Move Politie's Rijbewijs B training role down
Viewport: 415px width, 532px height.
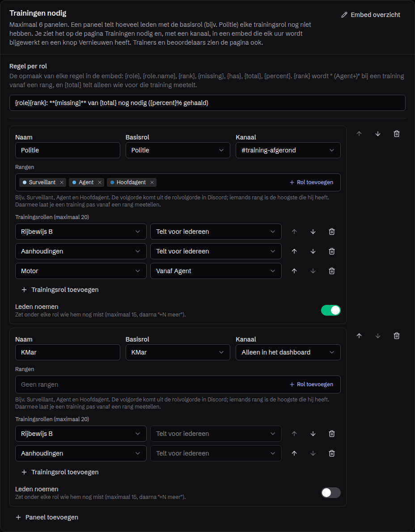(313, 232)
